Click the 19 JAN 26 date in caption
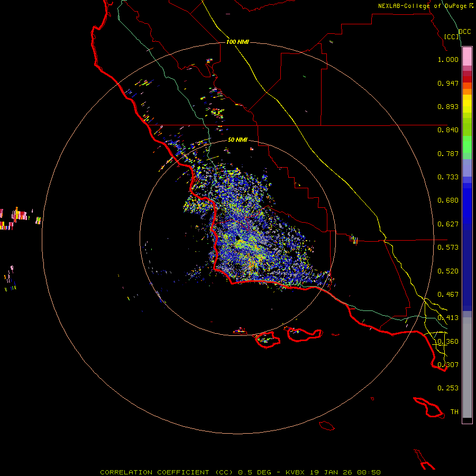This screenshot has height=476, width=476. pyautogui.click(x=330, y=472)
